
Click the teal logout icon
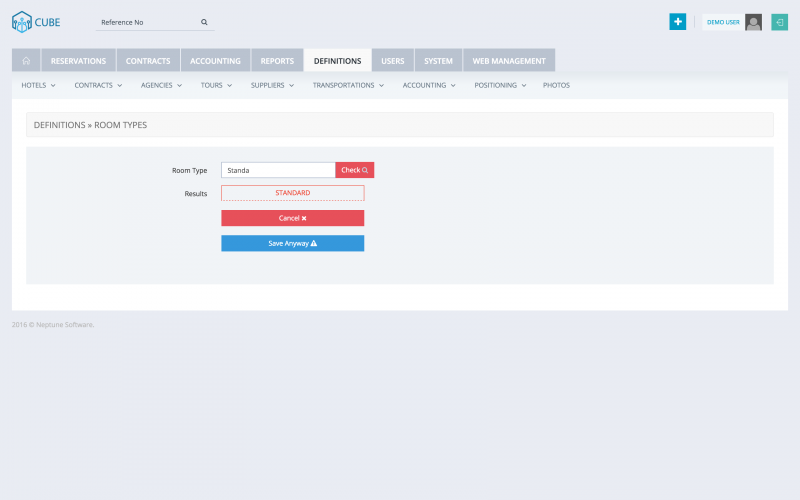[780, 22]
